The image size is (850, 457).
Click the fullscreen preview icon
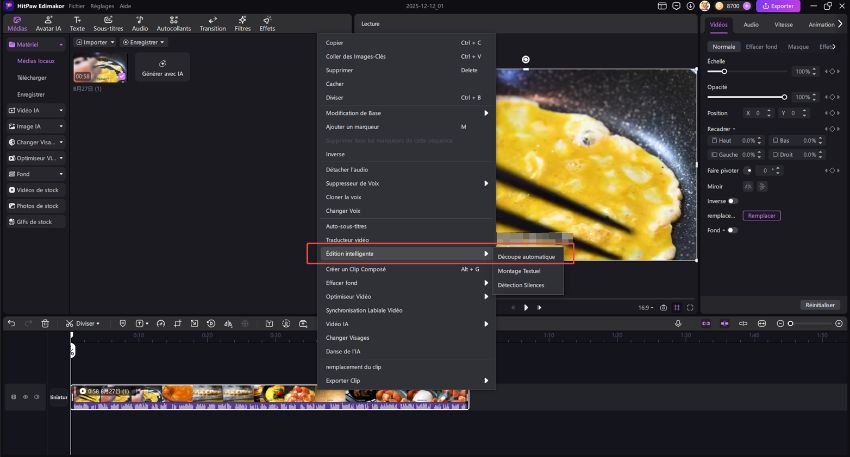click(690, 307)
